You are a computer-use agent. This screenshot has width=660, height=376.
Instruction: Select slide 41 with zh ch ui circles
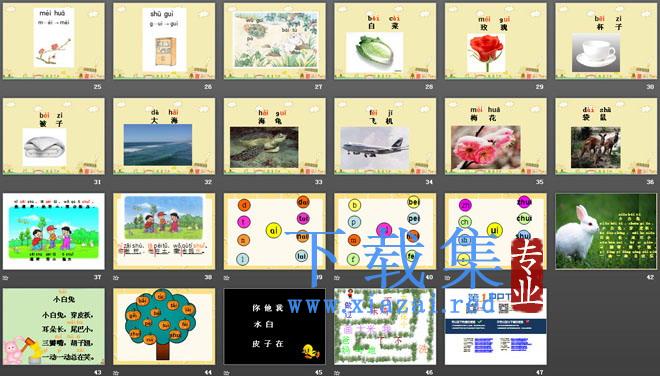tap(495, 231)
